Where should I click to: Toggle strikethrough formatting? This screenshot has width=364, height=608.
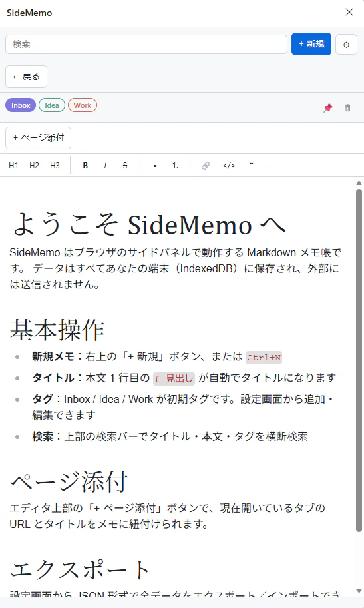point(125,166)
